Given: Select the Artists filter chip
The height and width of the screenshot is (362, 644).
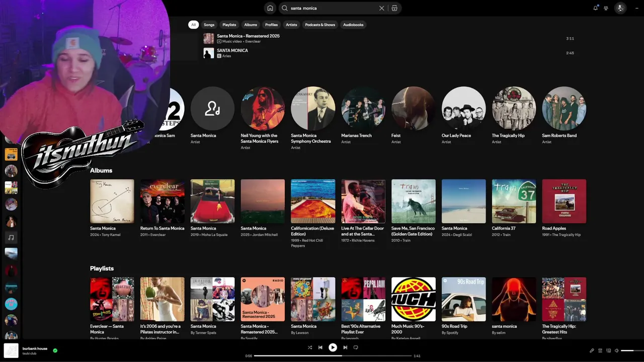Looking at the screenshot, I should pyautogui.click(x=291, y=25).
